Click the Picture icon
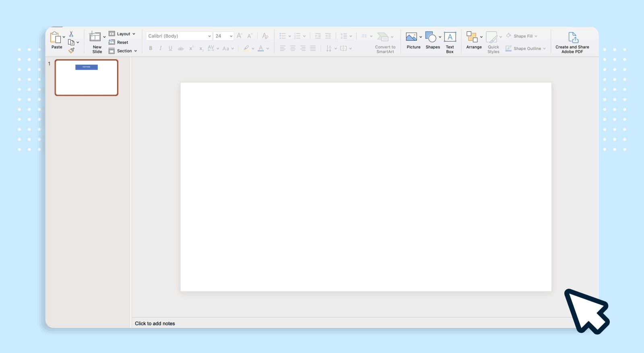The image size is (644, 353). [x=411, y=37]
